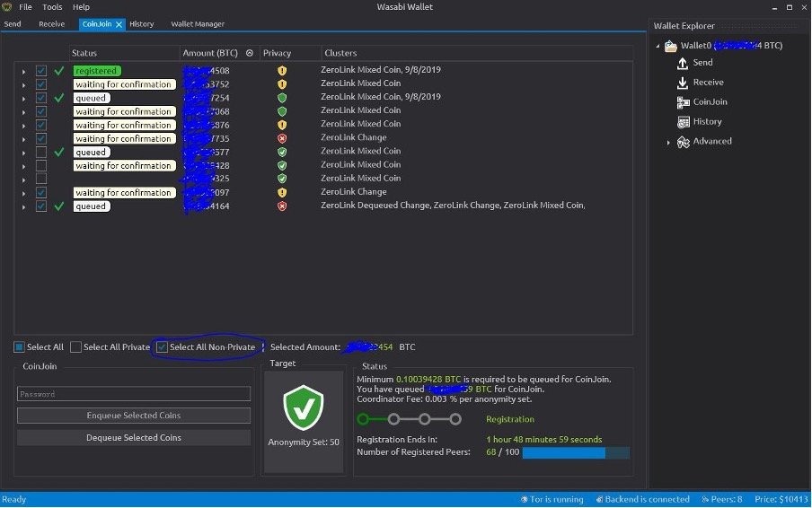812x508 pixels.
Task: Expand row with amount ending 325
Action: (24, 180)
